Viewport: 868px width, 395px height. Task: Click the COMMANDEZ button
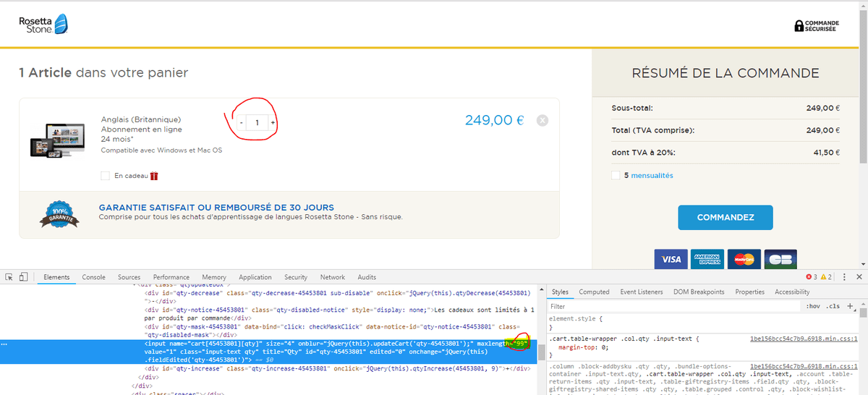click(726, 217)
